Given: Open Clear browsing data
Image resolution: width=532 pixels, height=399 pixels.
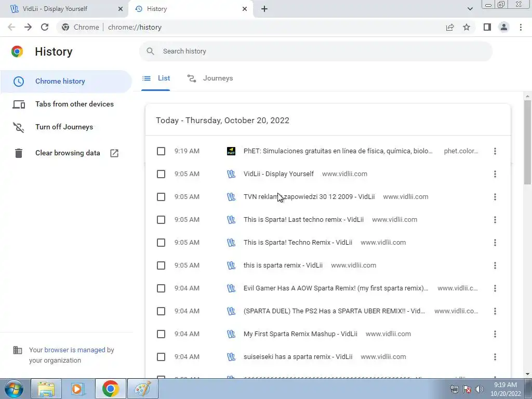Looking at the screenshot, I should click(x=66, y=153).
